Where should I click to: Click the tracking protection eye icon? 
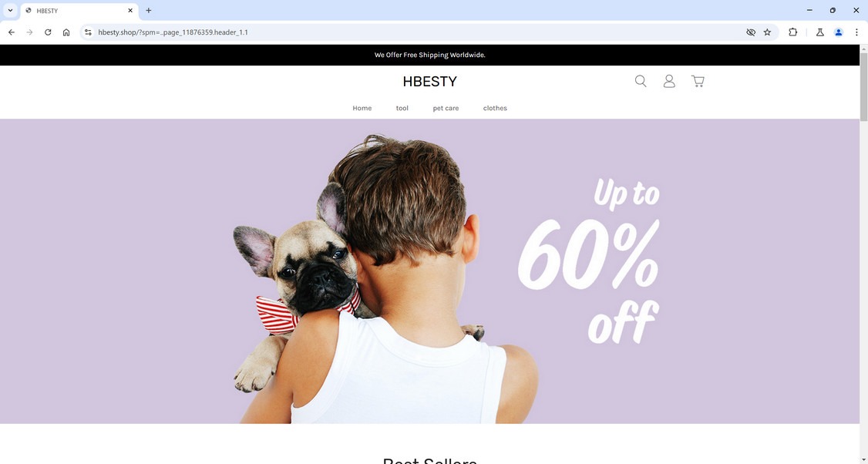click(x=751, y=32)
